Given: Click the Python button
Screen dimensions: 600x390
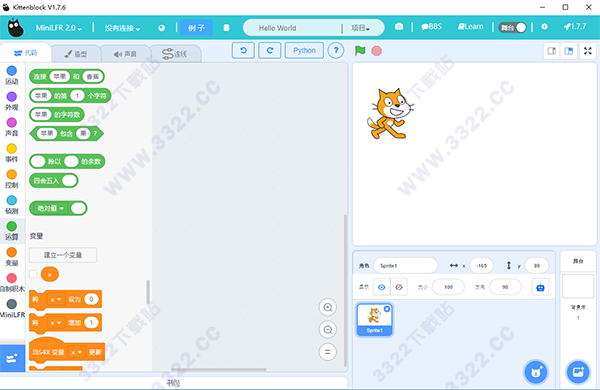Looking at the screenshot, I should click(x=304, y=51).
